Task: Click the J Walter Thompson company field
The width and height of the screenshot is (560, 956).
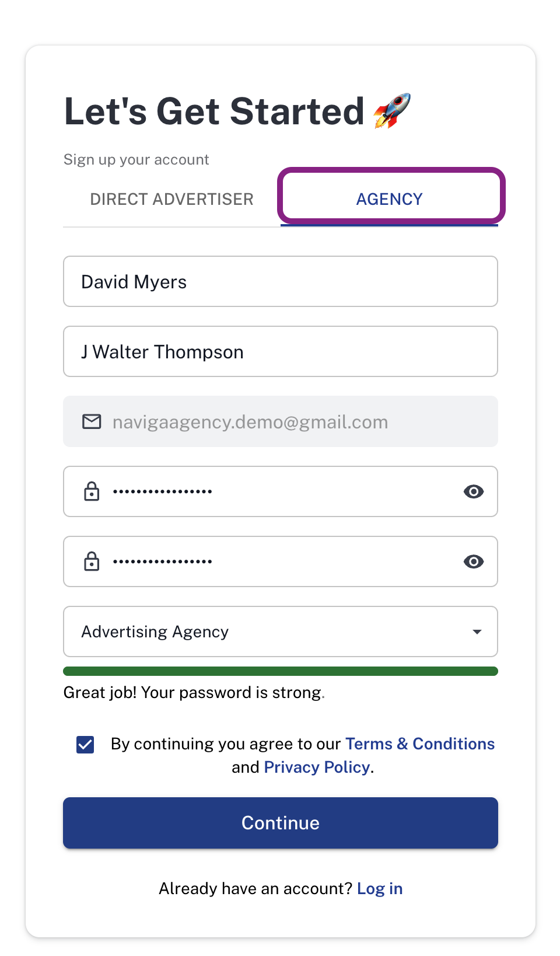Action: [280, 351]
